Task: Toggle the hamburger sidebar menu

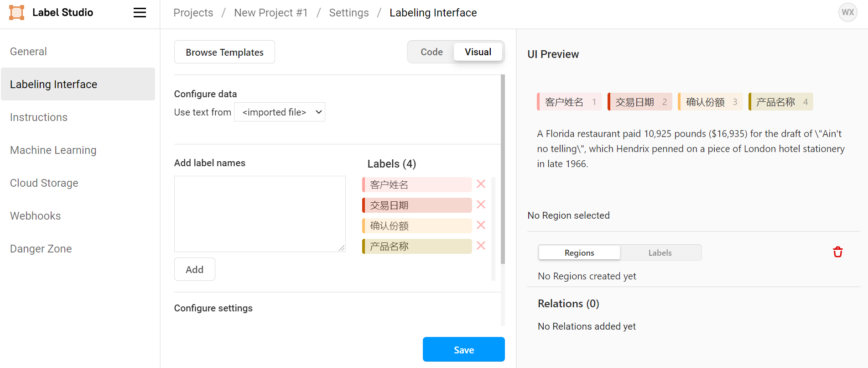Action: 140,13
